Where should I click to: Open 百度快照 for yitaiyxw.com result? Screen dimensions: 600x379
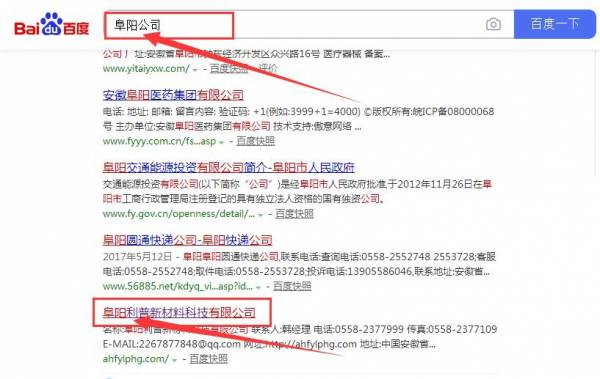tap(229, 69)
